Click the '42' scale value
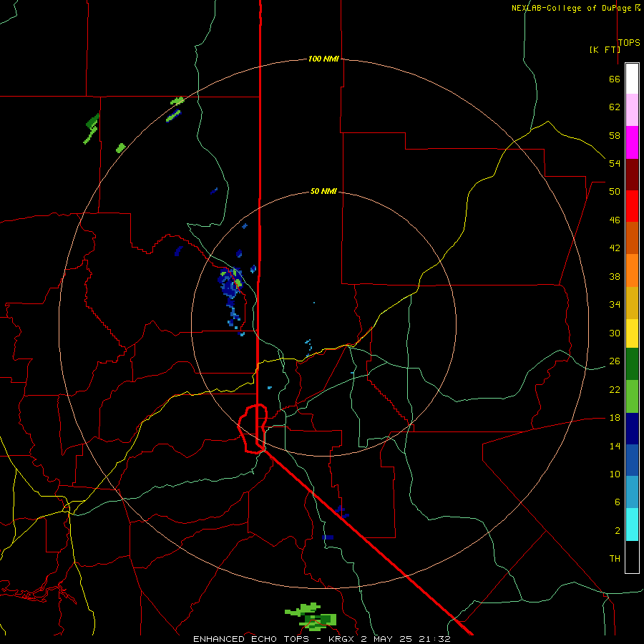The image size is (644, 644). (615, 248)
